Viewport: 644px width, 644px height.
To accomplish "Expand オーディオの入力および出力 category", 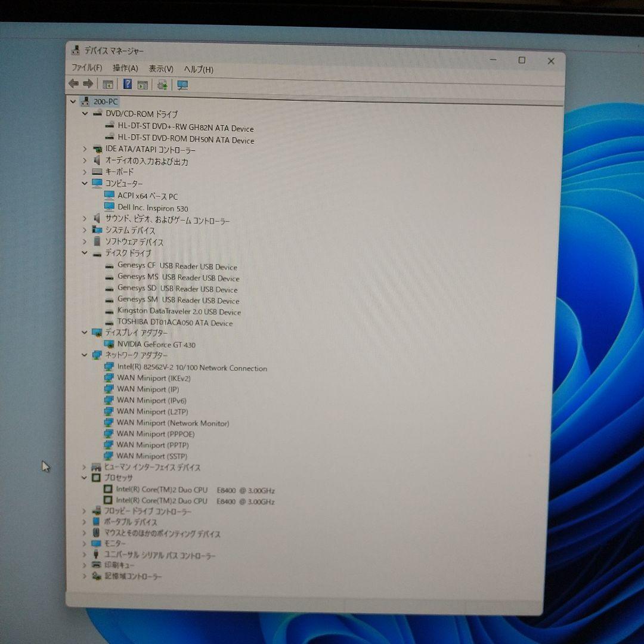I will [85, 160].
